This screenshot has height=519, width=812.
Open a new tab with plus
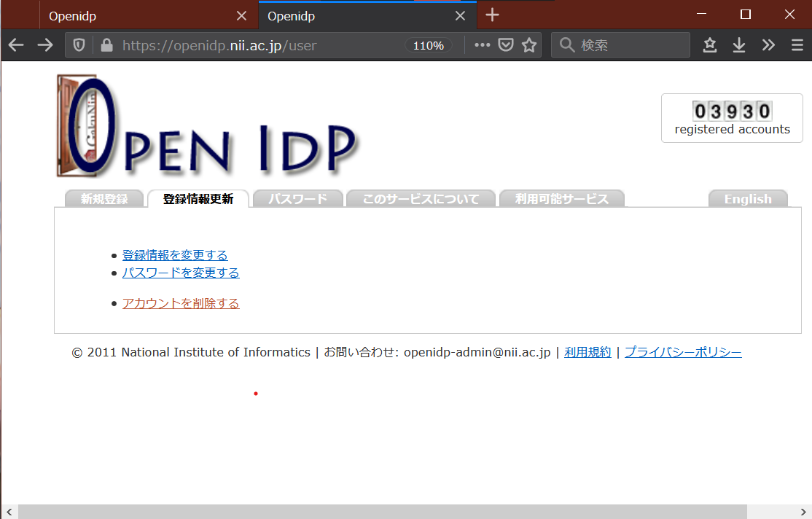(492, 15)
